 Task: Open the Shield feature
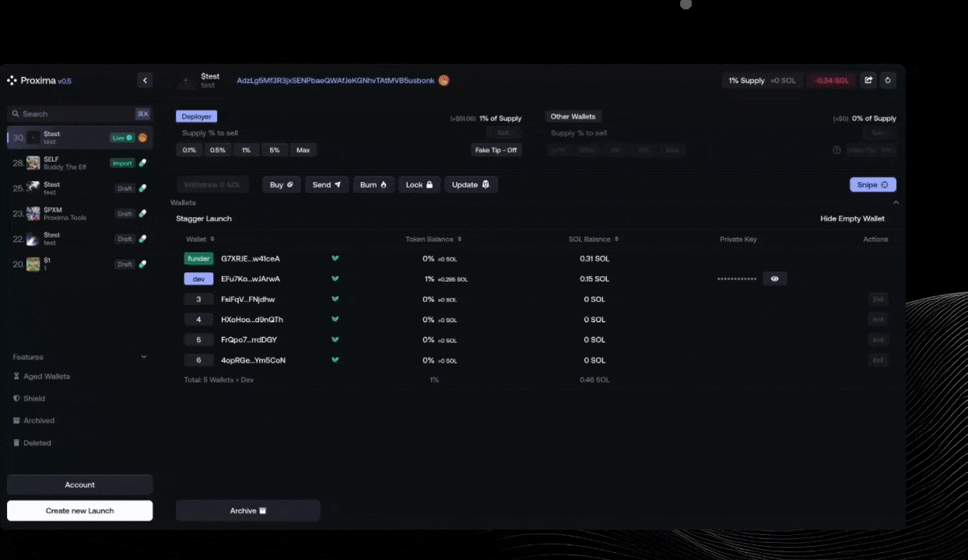coord(33,398)
